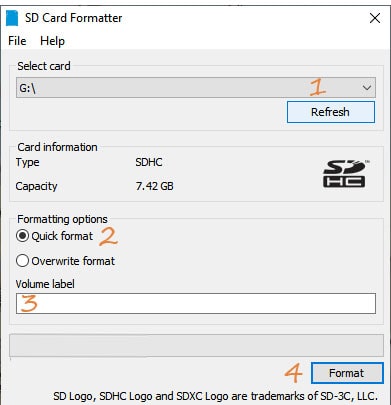
Task: Click the SD Card Formatter title text
Action: (x=73, y=18)
